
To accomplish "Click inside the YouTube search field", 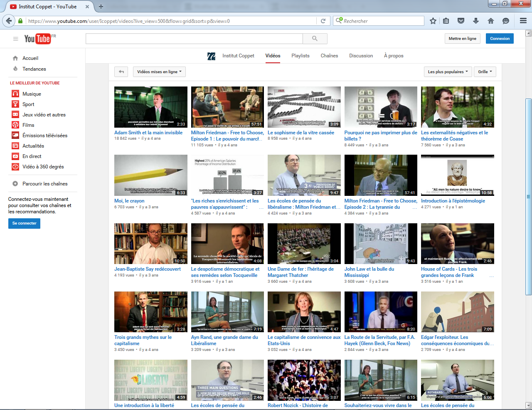I will 194,39.
